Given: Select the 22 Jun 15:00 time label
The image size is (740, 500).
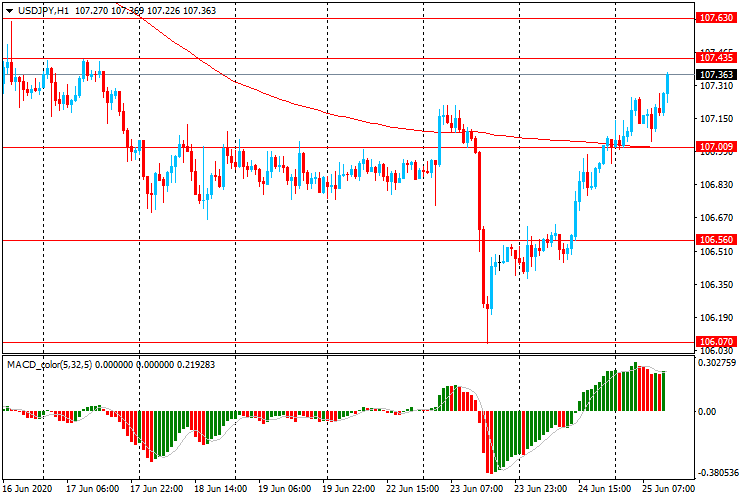Looking at the screenshot, I should (412, 490).
